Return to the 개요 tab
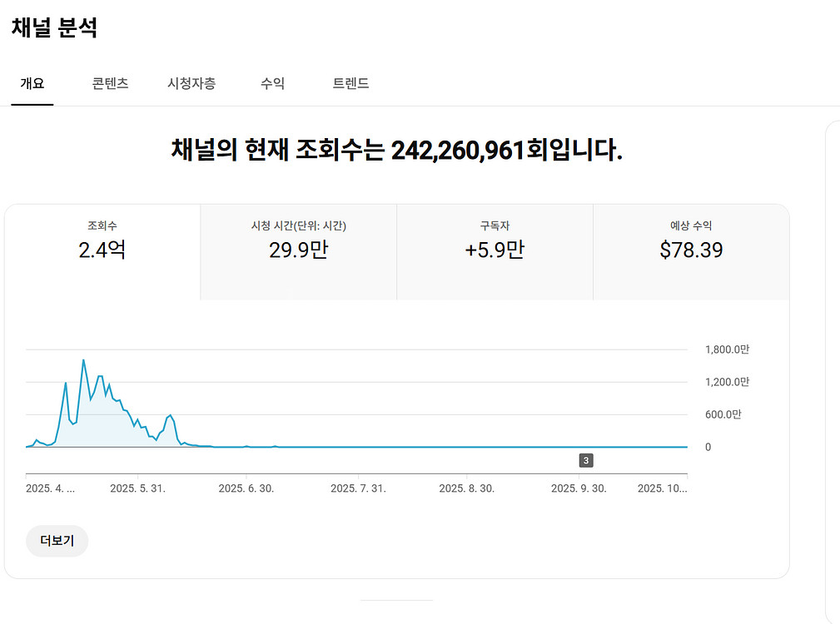Screen dimensions: 840x624 click(31, 83)
